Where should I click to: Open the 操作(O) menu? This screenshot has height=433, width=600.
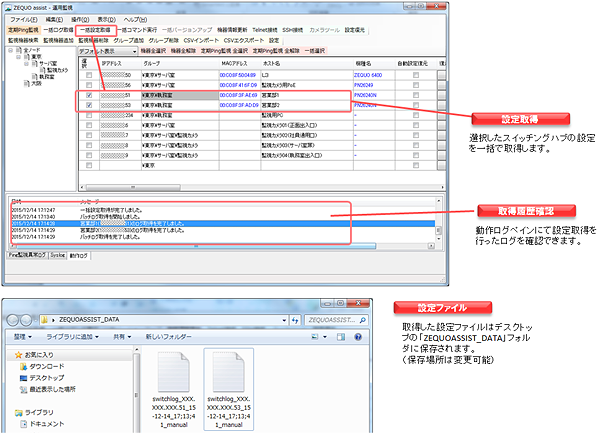point(80,20)
